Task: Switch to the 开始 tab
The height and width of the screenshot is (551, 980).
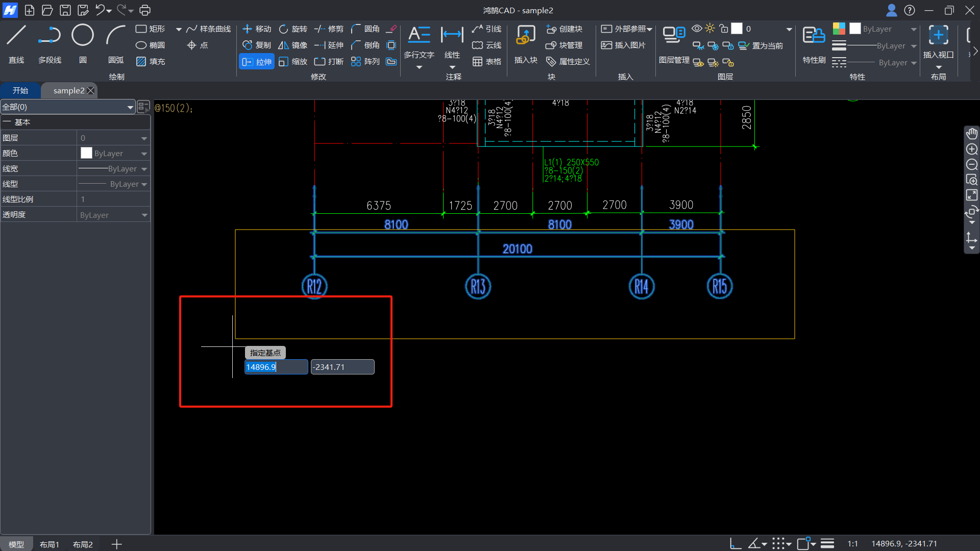Action: click(20, 90)
